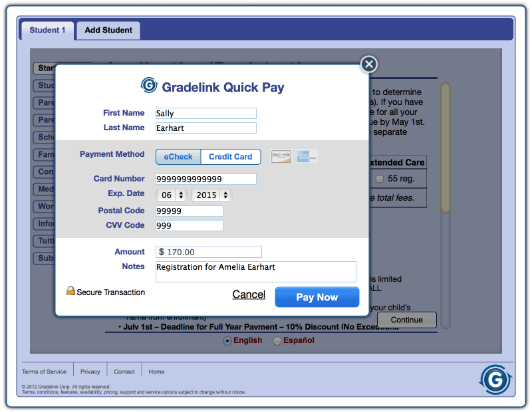The image size is (532, 412).
Task: Click the First Name input field
Action: point(206,113)
